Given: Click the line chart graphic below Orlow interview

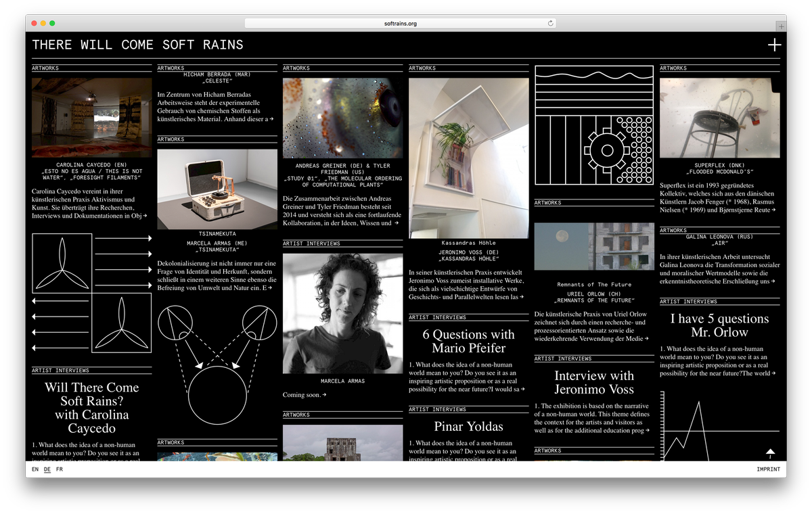Looking at the screenshot, I should pos(720,426).
